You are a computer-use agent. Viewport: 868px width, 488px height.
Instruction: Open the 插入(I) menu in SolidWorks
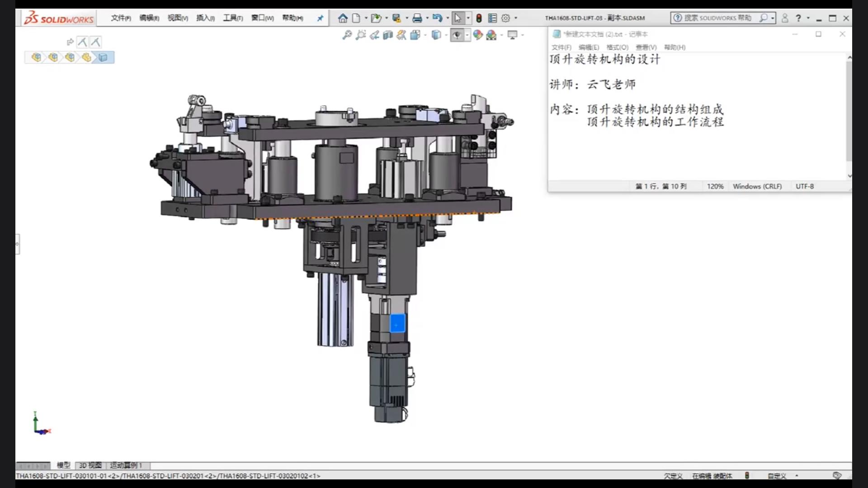[x=205, y=18]
